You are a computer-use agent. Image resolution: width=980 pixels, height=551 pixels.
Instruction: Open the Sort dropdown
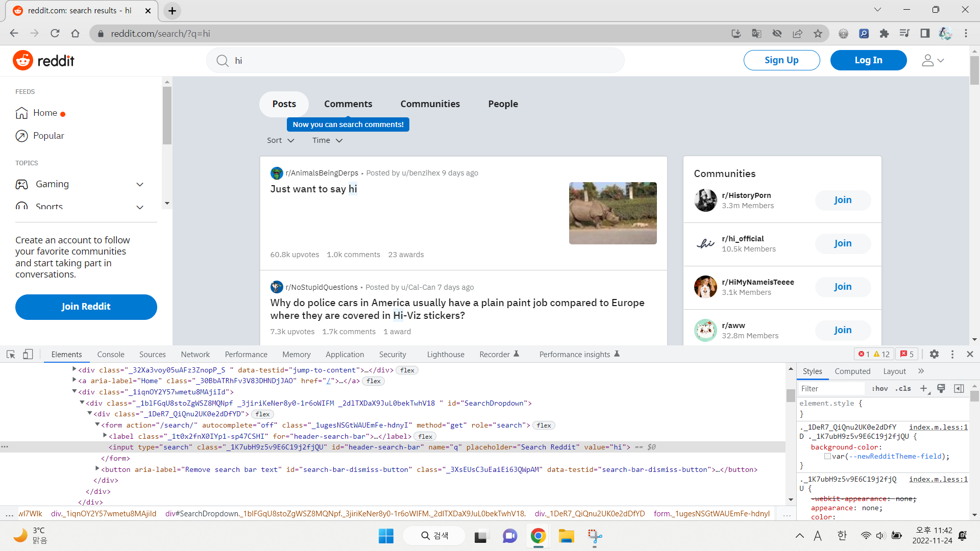coord(280,140)
